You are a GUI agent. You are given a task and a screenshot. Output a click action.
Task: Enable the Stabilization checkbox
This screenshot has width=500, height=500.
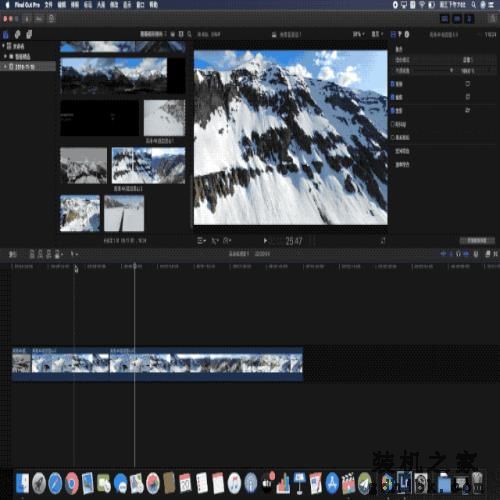tap(393, 124)
